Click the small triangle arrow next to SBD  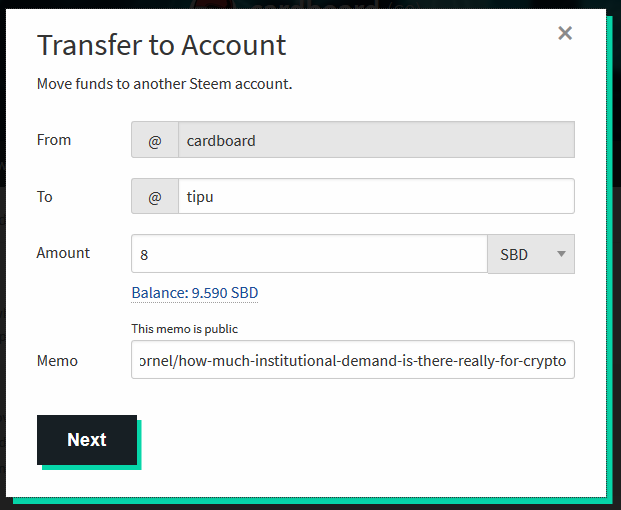click(x=561, y=254)
